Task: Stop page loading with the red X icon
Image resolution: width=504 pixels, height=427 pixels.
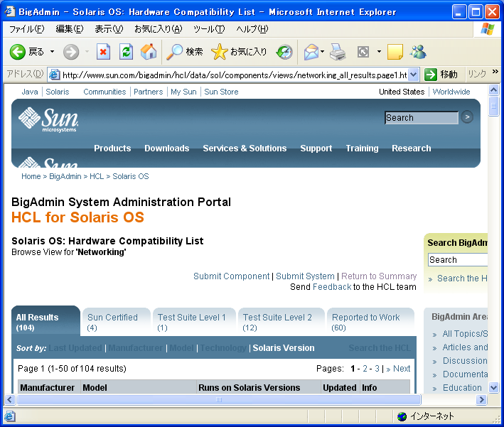Action: (103, 52)
